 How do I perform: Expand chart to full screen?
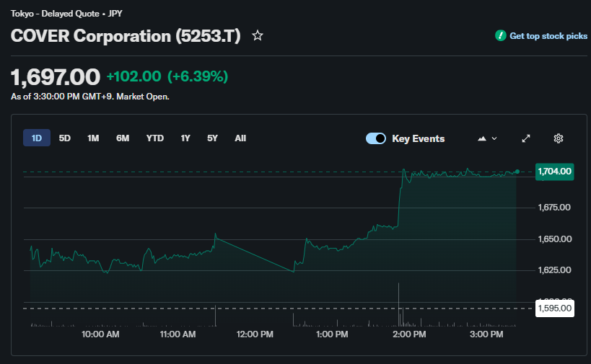[526, 138]
